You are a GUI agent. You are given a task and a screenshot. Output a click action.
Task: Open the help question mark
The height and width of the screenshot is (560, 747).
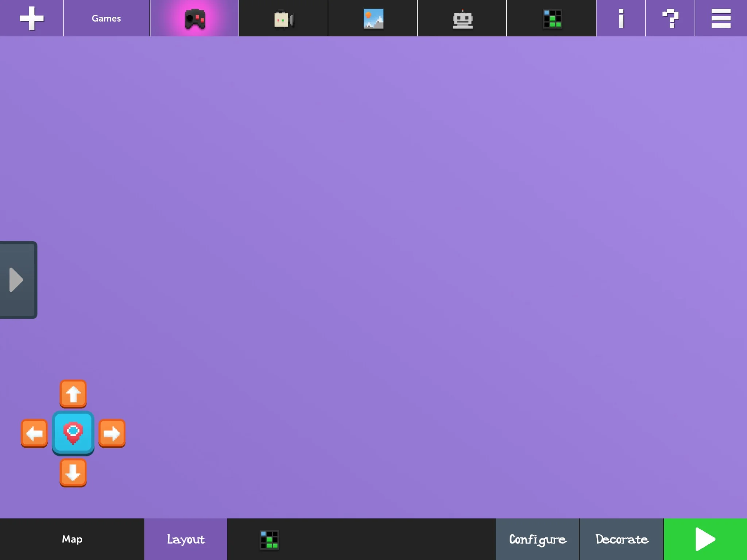(670, 18)
